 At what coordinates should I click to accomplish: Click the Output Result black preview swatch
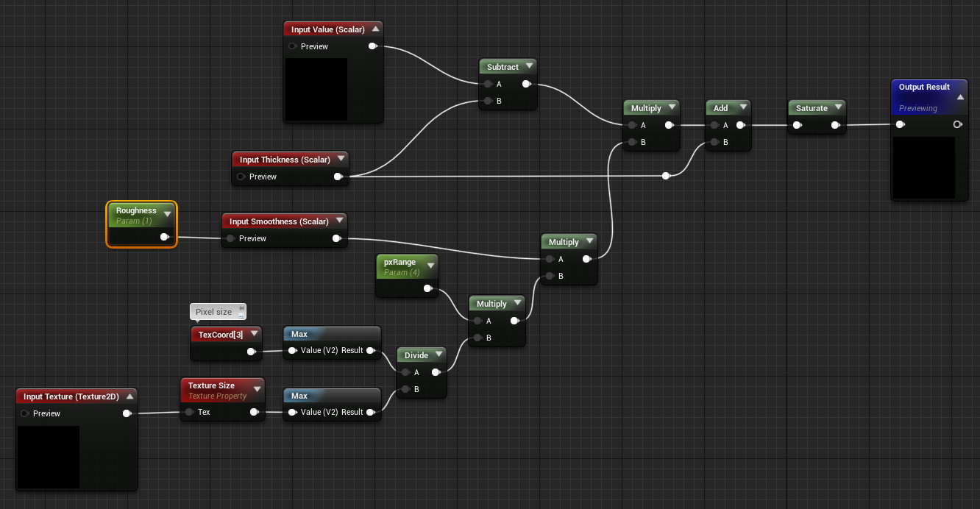pyautogui.click(x=924, y=168)
